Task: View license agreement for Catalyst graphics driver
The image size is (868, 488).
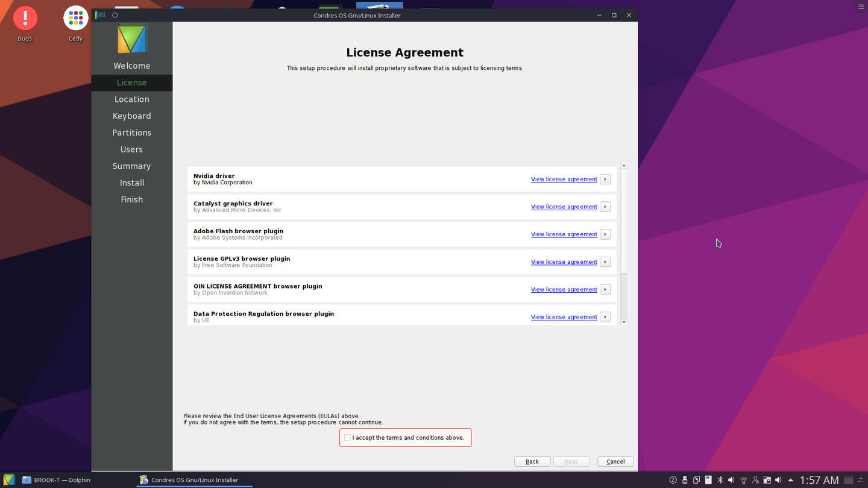Action: coord(564,207)
